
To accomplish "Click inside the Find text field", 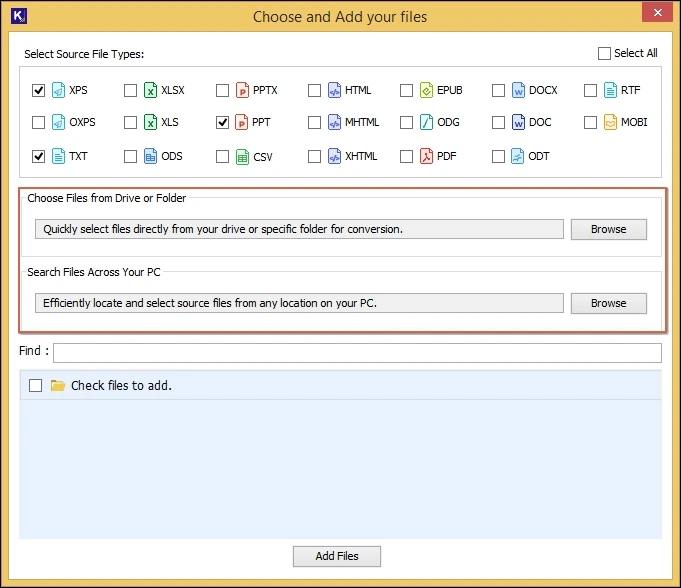I will pyautogui.click(x=357, y=353).
